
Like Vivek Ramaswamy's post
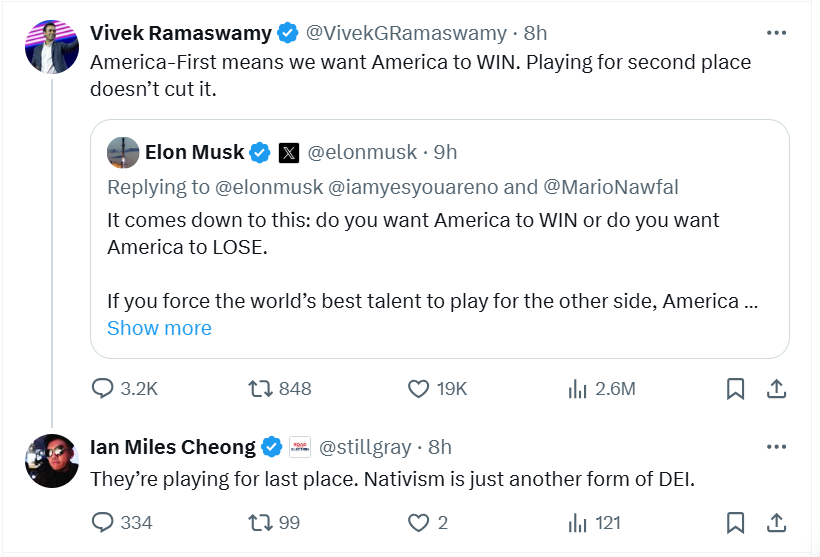(x=418, y=388)
